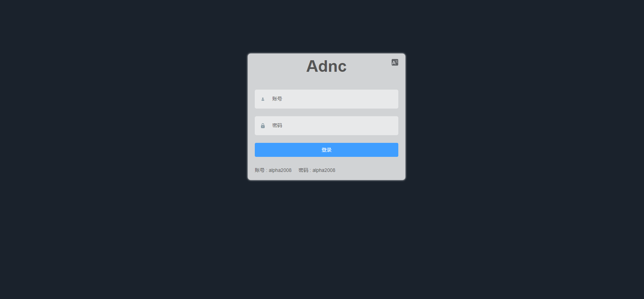Click the colon in the 账号 hint
This screenshot has width=644, height=299.
tap(267, 171)
